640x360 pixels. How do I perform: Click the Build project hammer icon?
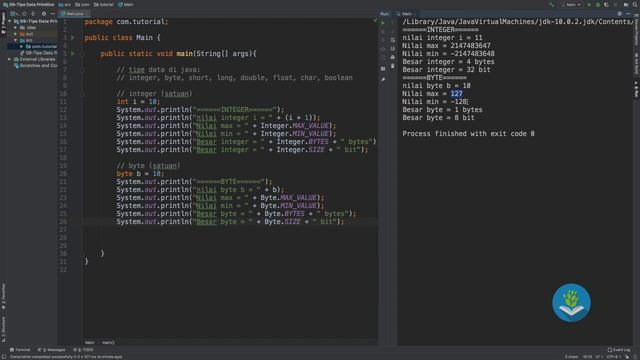point(551,4)
